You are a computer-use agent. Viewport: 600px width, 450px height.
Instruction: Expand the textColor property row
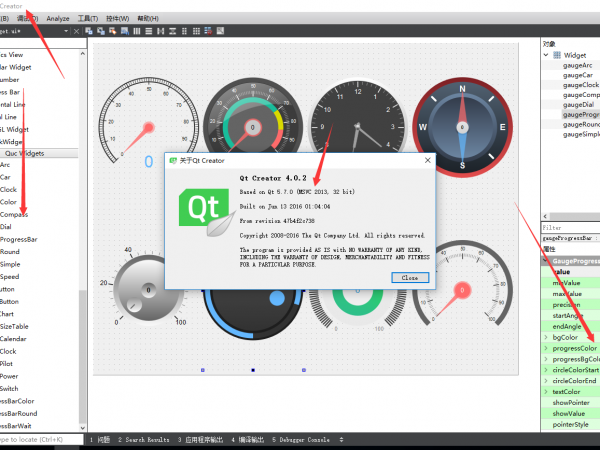pyautogui.click(x=545, y=391)
